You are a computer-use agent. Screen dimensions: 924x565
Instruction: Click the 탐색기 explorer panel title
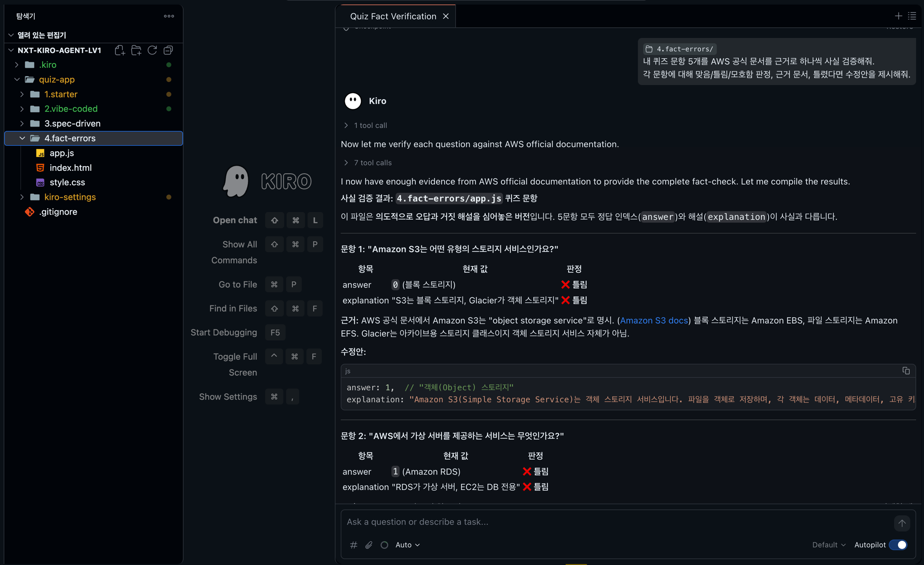(x=26, y=16)
